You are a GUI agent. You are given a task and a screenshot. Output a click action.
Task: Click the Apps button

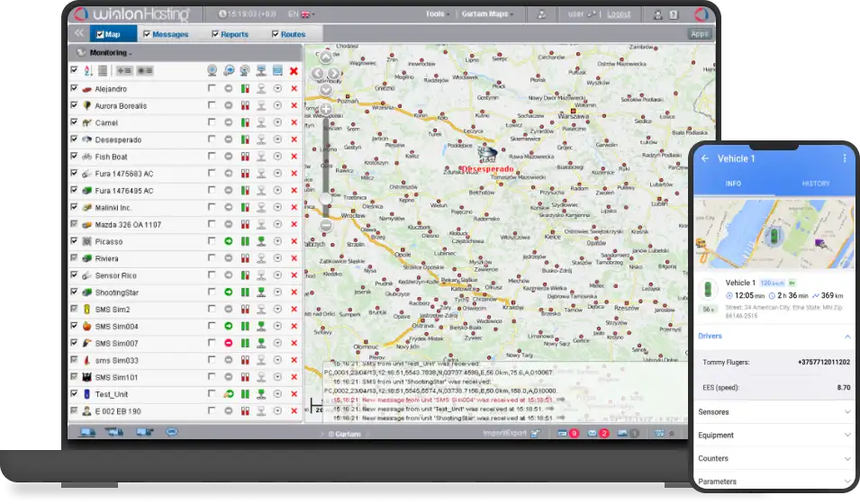pos(700,34)
